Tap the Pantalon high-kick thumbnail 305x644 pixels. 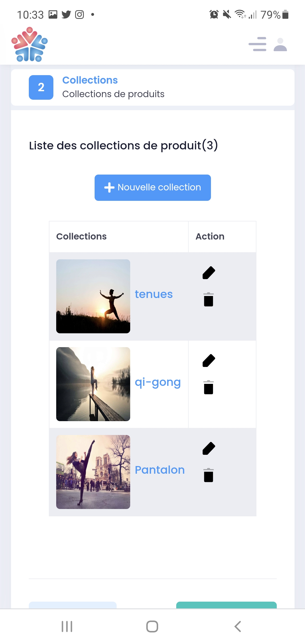click(x=93, y=472)
